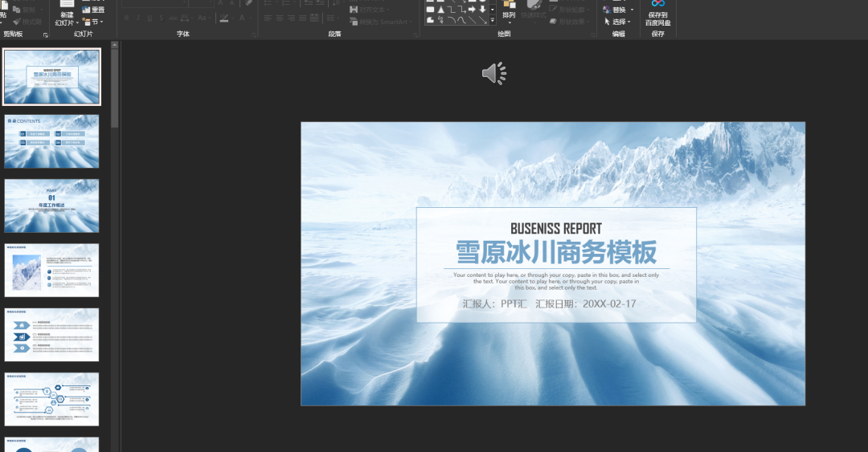This screenshot has height=452, width=868.
Task: Click the 保存到百度网盘 cloud icon
Action: 657,4
